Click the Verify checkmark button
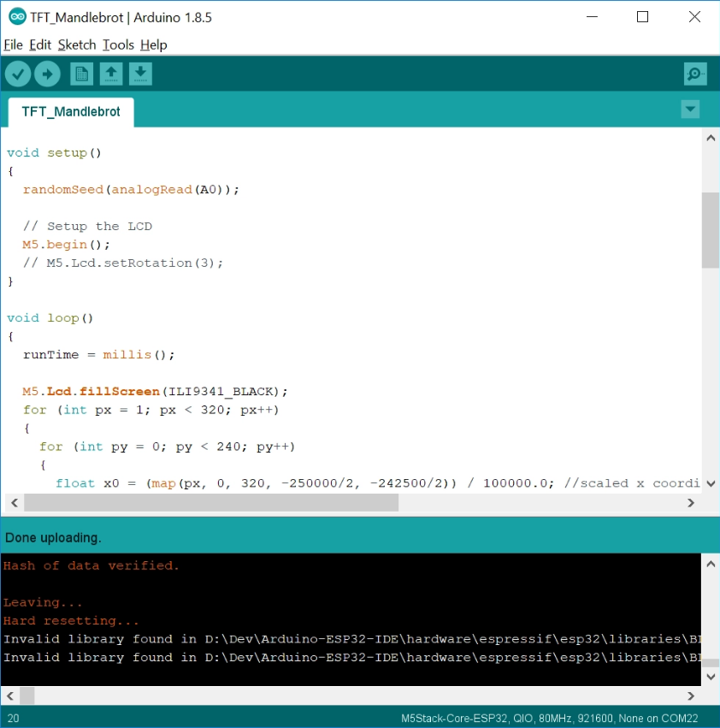Viewport: 720px width, 728px height. point(18,74)
